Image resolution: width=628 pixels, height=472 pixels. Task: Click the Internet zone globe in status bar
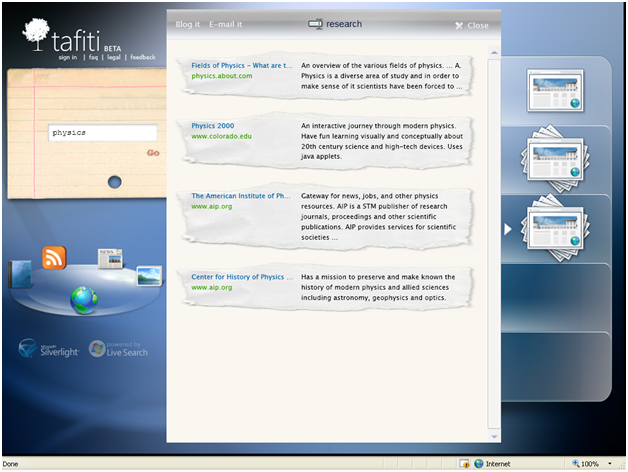point(479,464)
